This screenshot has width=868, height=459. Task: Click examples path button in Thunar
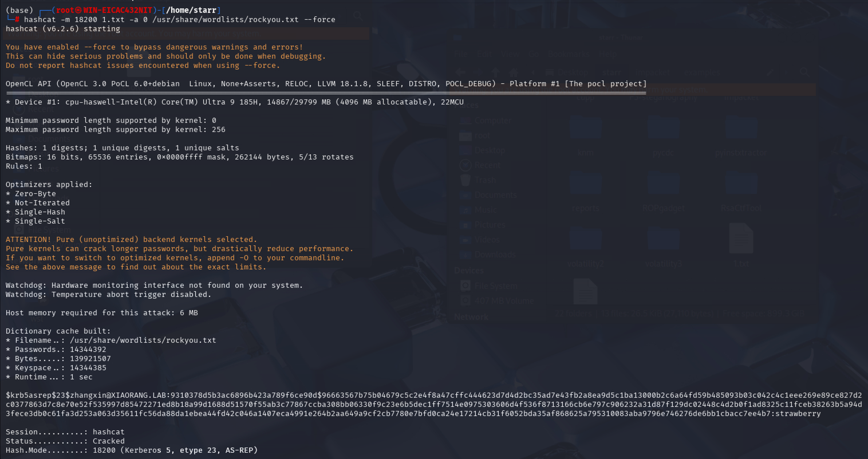(x=702, y=72)
